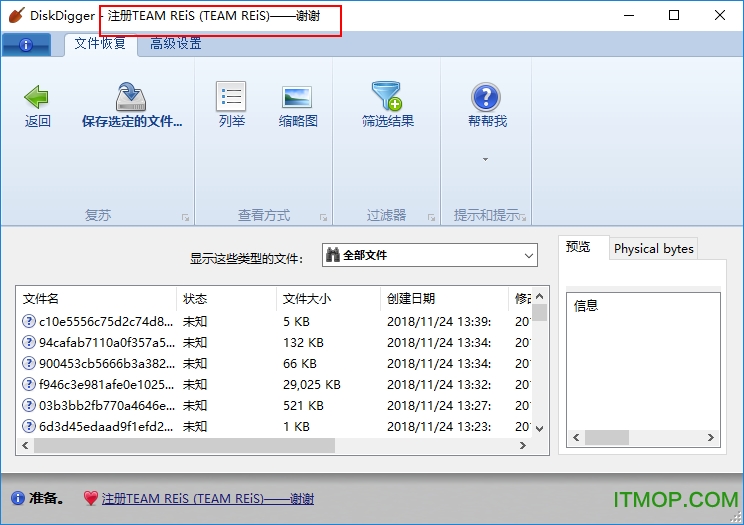Click date 2018/11/24 13:32 cell
The height and width of the screenshot is (525, 744).
[439, 384]
